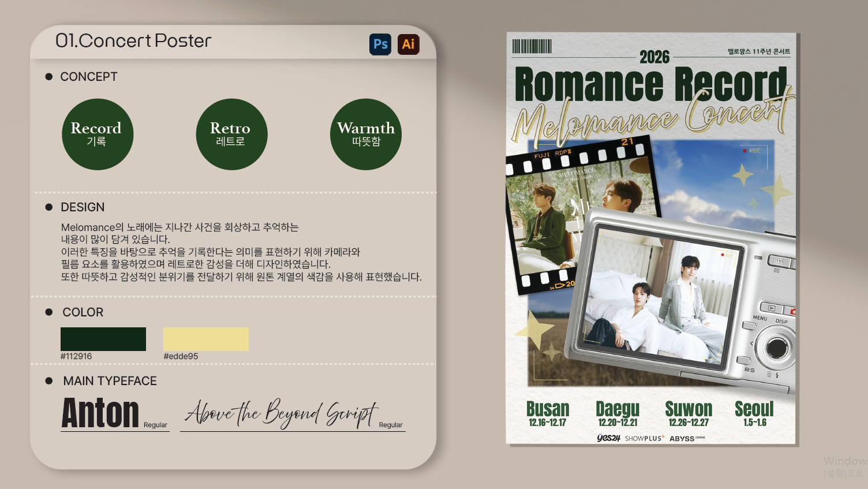Click the "멜로망스 11주년 콘서트" caption
Image resolution: width=868 pixels, height=489 pixels.
point(759,51)
